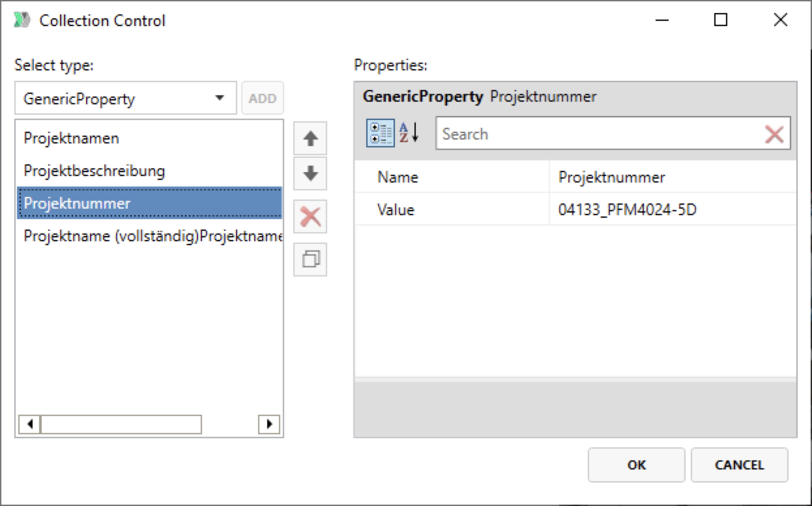Screen dimensions: 812x506
Task: Clear the search field with red X
Action: (774, 134)
